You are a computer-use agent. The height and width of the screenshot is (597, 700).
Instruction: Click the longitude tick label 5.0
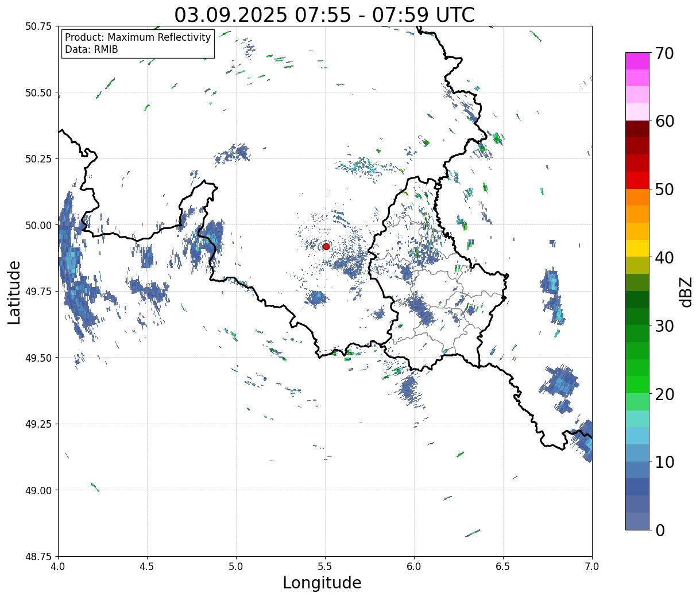click(x=236, y=567)
